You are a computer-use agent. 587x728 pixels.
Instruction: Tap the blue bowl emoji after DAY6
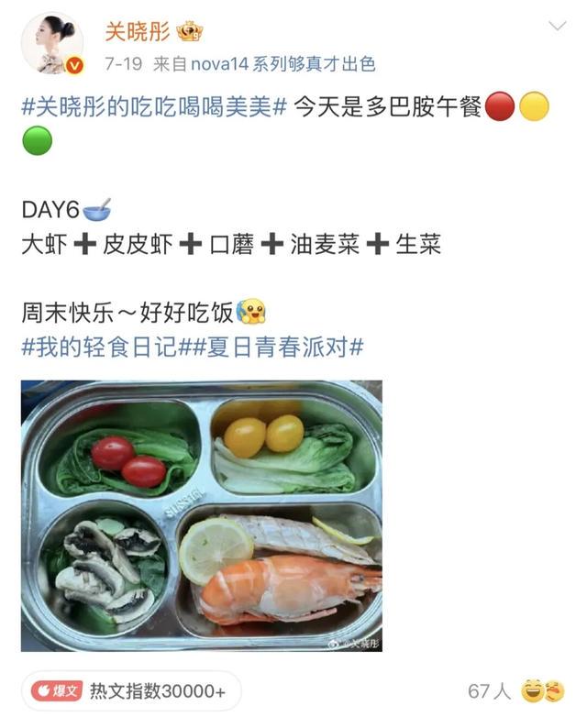coord(96,209)
